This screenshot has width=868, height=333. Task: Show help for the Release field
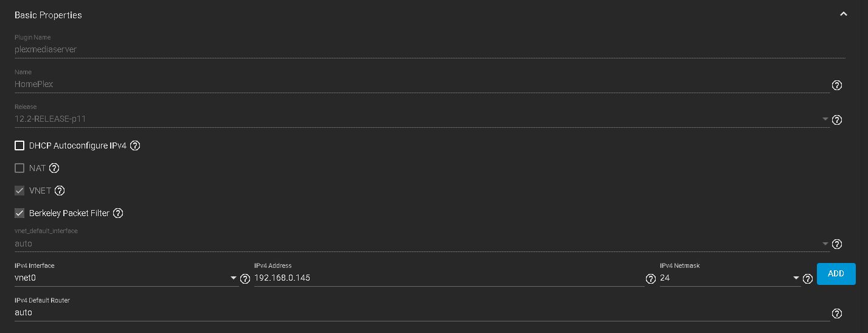click(x=836, y=120)
